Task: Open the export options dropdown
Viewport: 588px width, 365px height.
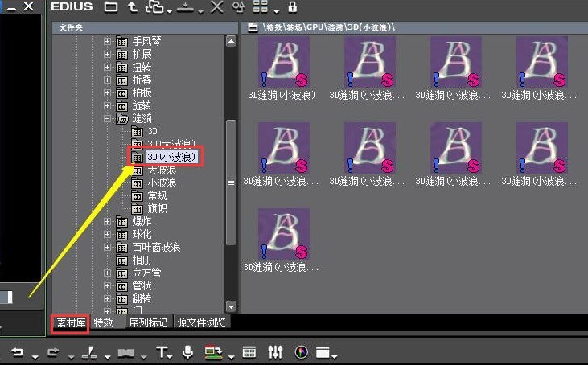Action: click(231, 357)
